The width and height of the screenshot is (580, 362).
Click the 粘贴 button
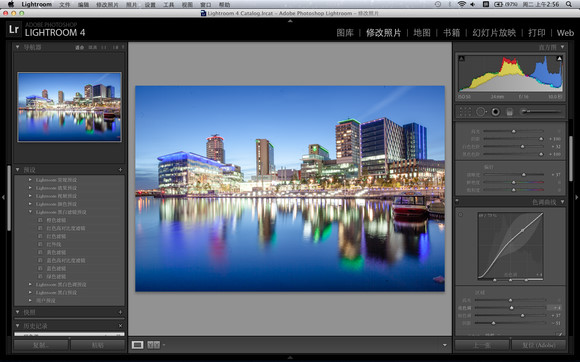point(97,345)
